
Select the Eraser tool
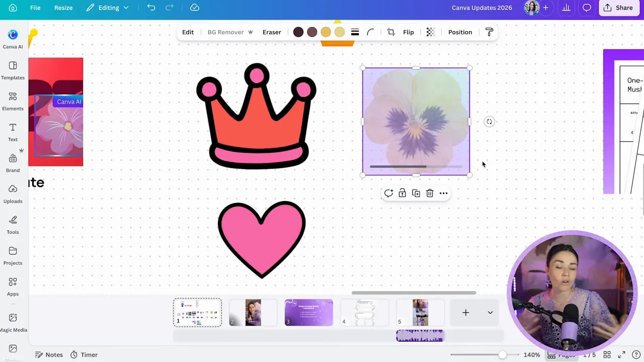tap(272, 32)
